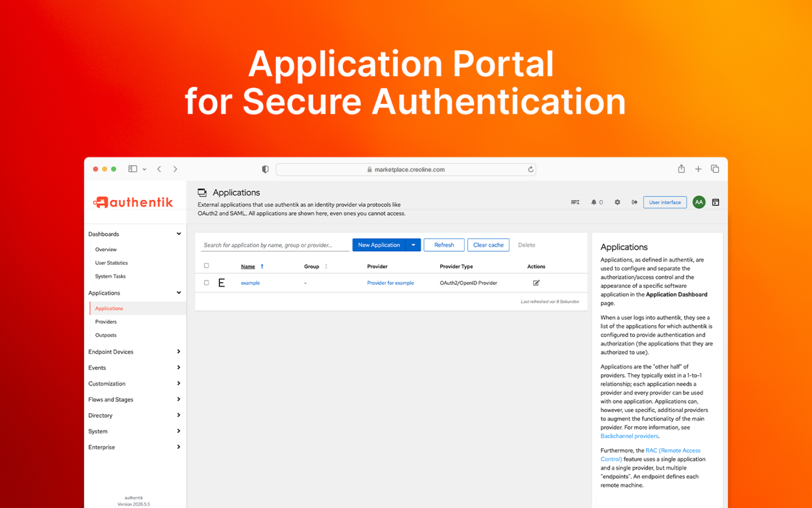Tick the checkbox for the example row

[x=206, y=283]
